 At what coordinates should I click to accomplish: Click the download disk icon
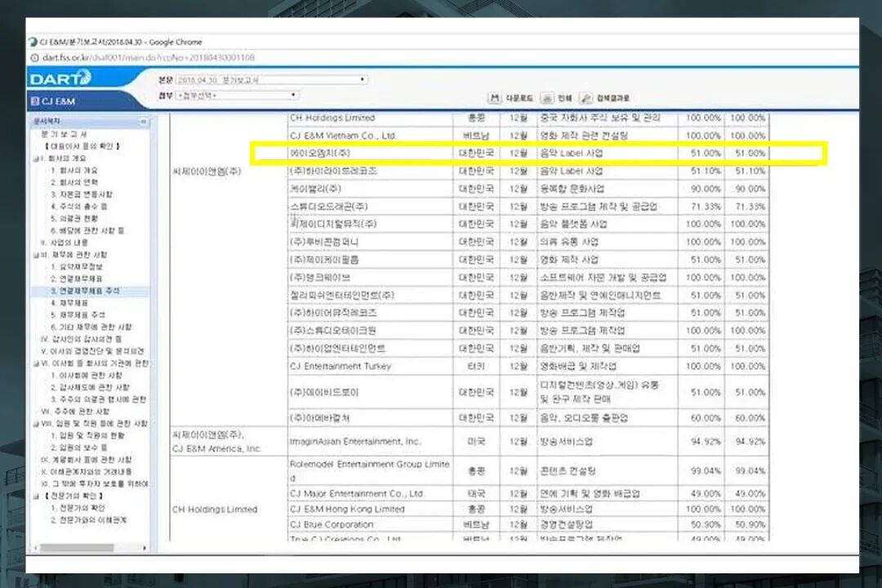[494, 98]
